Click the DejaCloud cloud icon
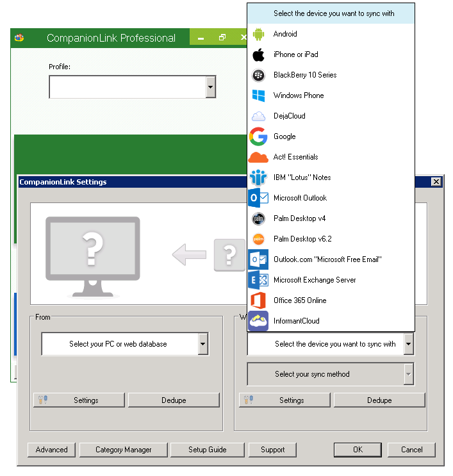This screenshot has height=476, width=453. point(258,116)
